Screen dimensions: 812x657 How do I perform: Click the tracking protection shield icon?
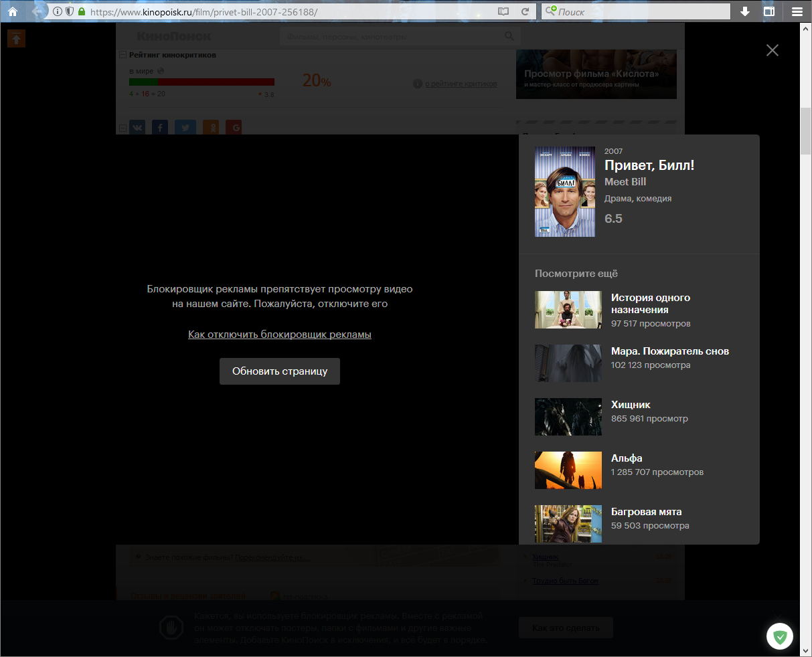click(x=70, y=11)
